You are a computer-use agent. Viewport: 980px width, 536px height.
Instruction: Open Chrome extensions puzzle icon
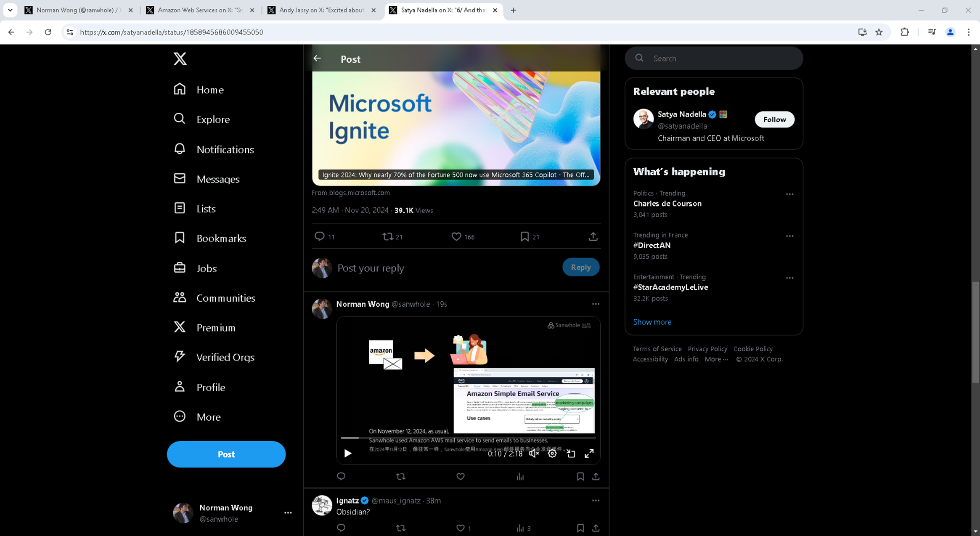[904, 32]
